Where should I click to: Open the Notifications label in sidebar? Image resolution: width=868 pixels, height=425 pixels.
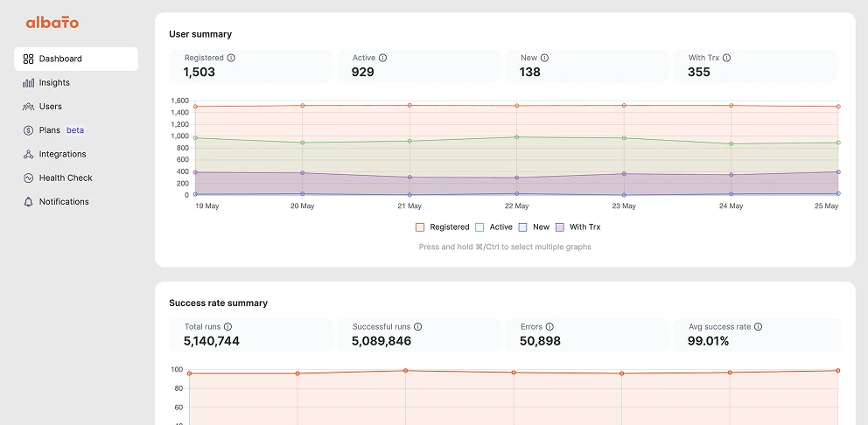[64, 201]
